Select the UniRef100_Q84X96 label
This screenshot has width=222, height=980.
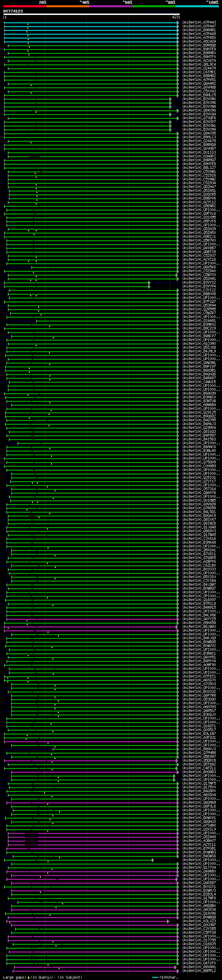[x=199, y=110]
